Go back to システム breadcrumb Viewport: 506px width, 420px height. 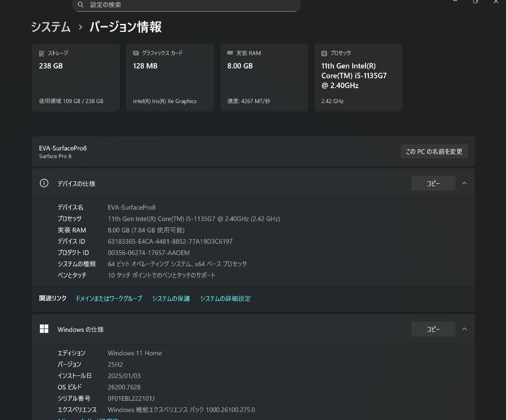pos(51,27)
